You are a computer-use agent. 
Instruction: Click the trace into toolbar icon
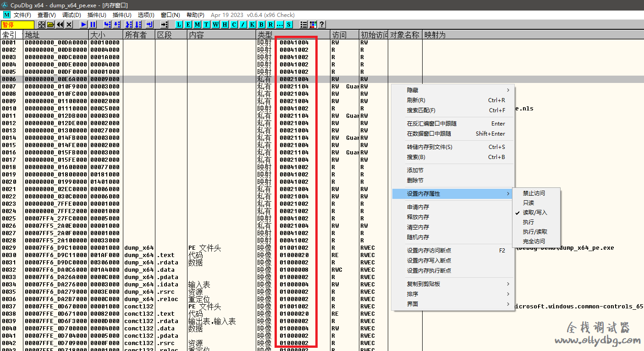(x=129, y=24)
